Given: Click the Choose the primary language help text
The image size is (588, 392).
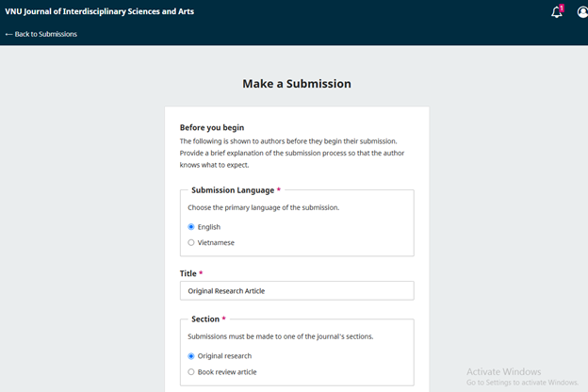Looking at the screenshot, I should click(263, 207).
